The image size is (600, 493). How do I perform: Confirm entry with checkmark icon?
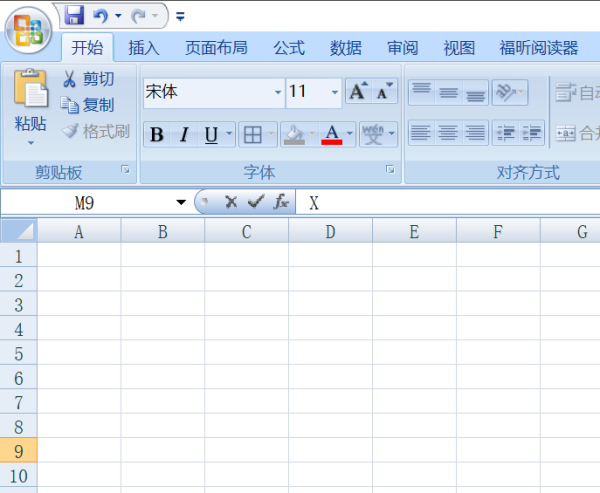256,201
